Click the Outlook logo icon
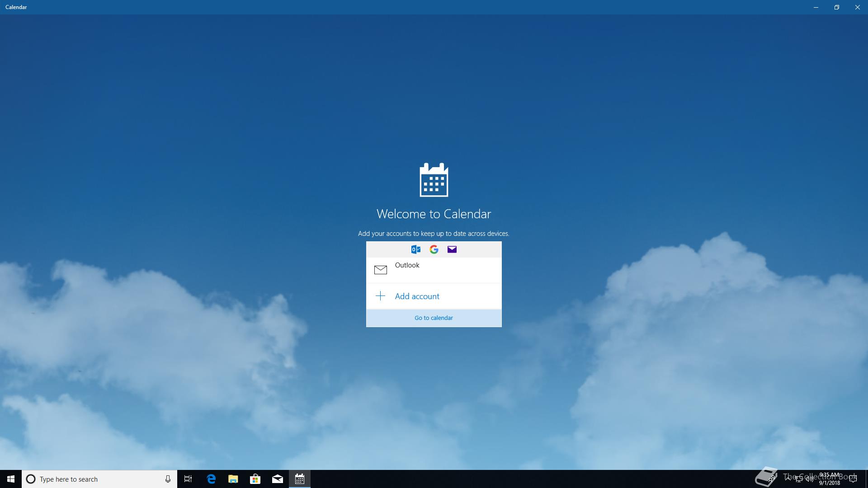The height and width of the screenshot is (488, 868). click(x=416, y=249)
